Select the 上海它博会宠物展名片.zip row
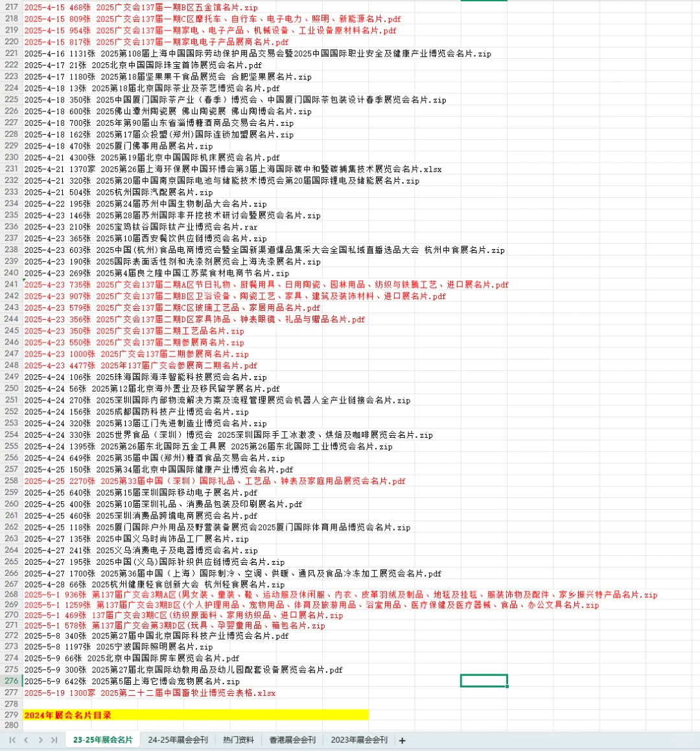This screenshot has height=751, width=700. click(132, 681)
